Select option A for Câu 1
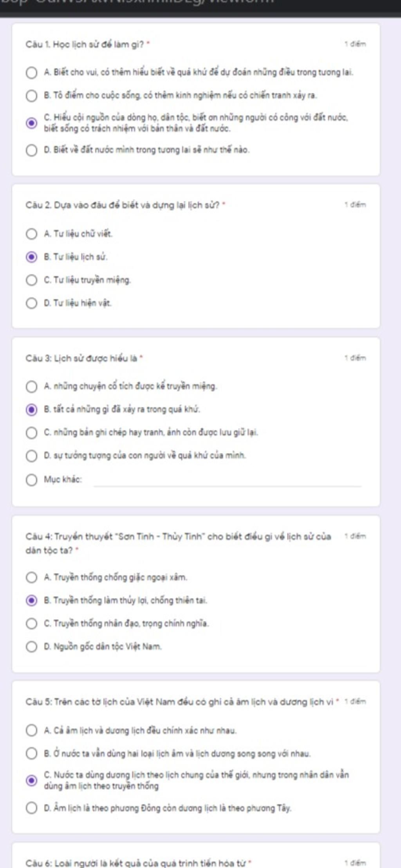Image resolution: width=401 pixels, height=868 pixels. click(31, 73)
